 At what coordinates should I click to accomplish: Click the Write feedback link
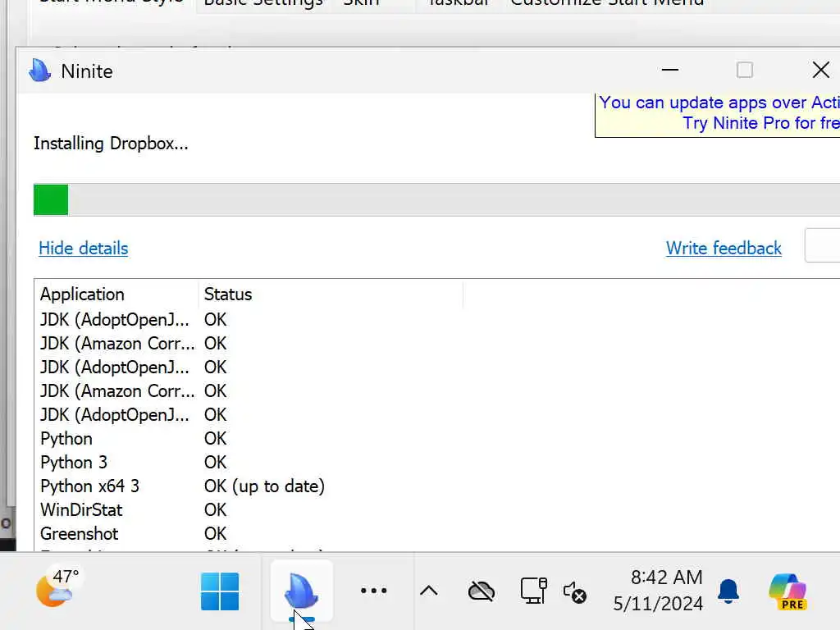[724, 248]
